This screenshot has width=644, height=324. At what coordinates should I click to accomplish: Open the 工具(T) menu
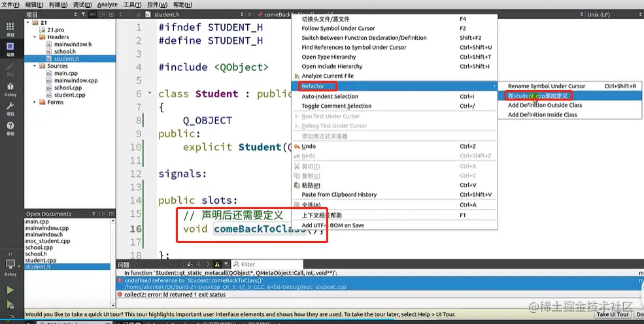tap(132, 5)
